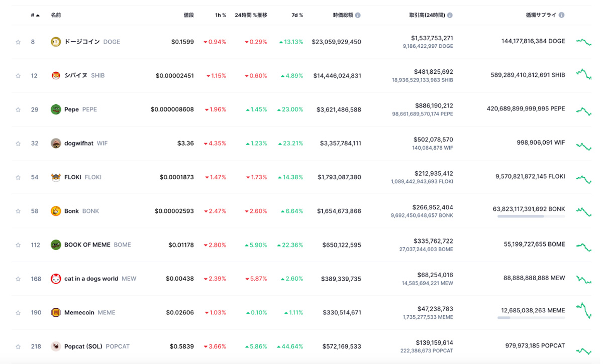Click the Bonk coin logo
603x364 pixels.
tap(56, 211)
